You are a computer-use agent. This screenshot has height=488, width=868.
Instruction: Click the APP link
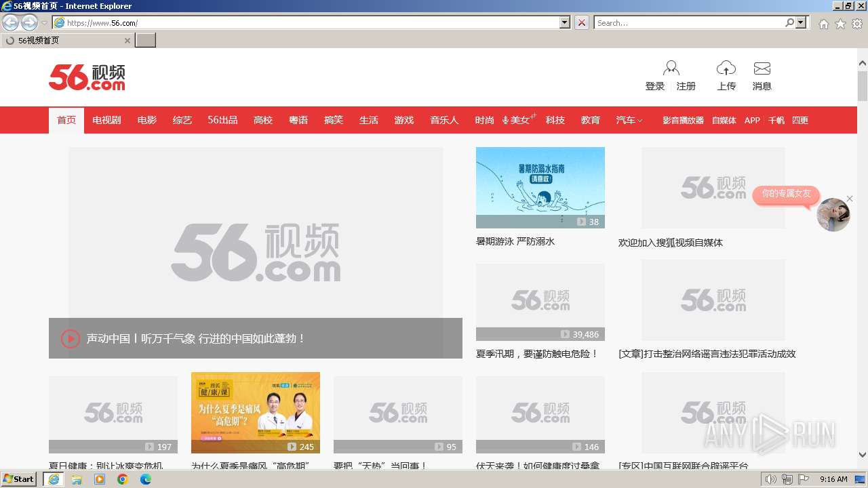click(x=752, y=120)
